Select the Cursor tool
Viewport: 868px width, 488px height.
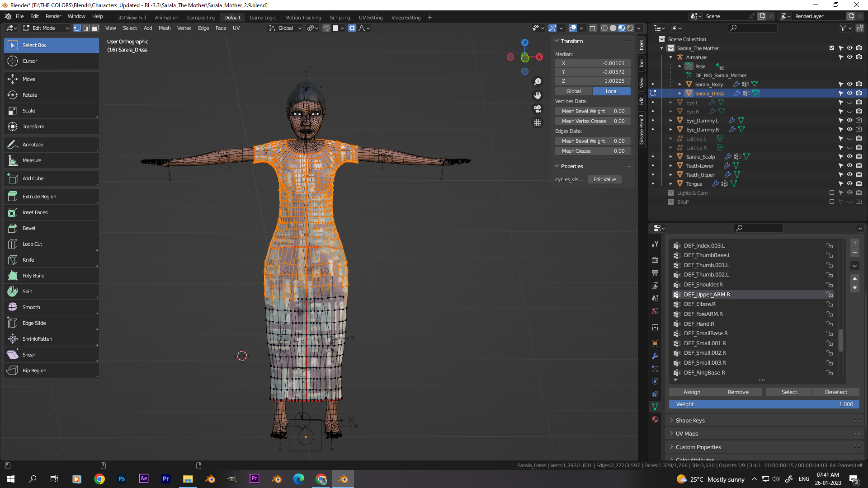[x=52, y=61]
